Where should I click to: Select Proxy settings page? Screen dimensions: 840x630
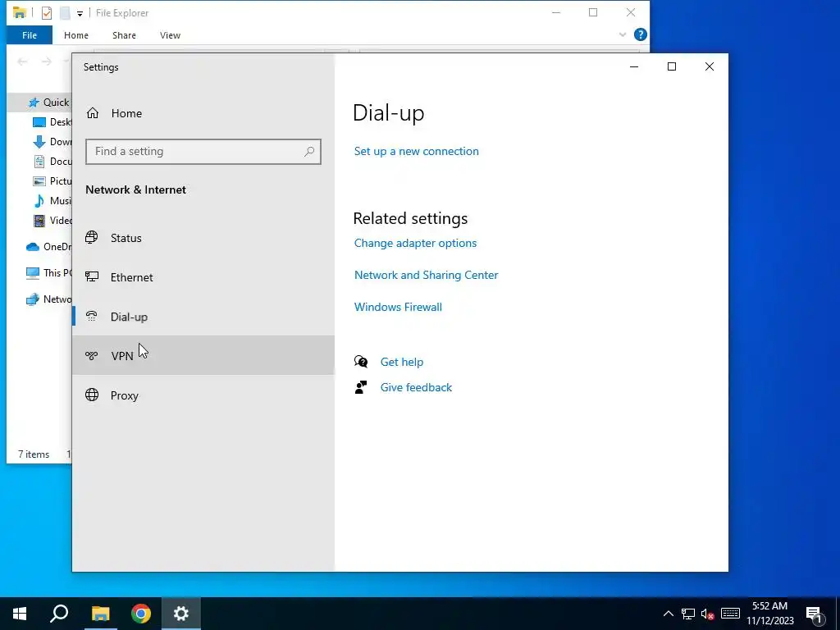(203, 395)
